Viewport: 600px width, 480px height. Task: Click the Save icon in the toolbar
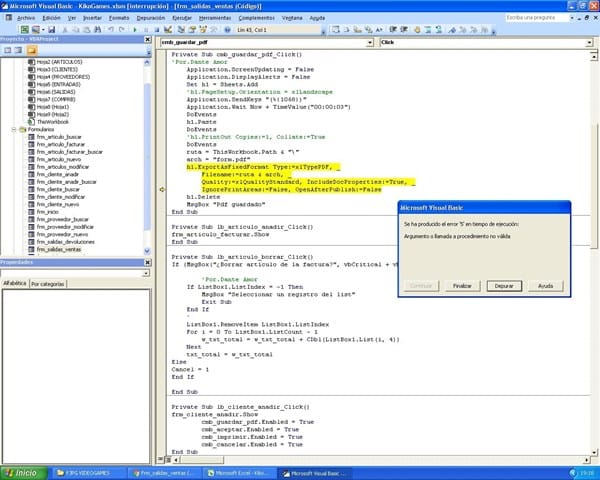coord(50,31)
